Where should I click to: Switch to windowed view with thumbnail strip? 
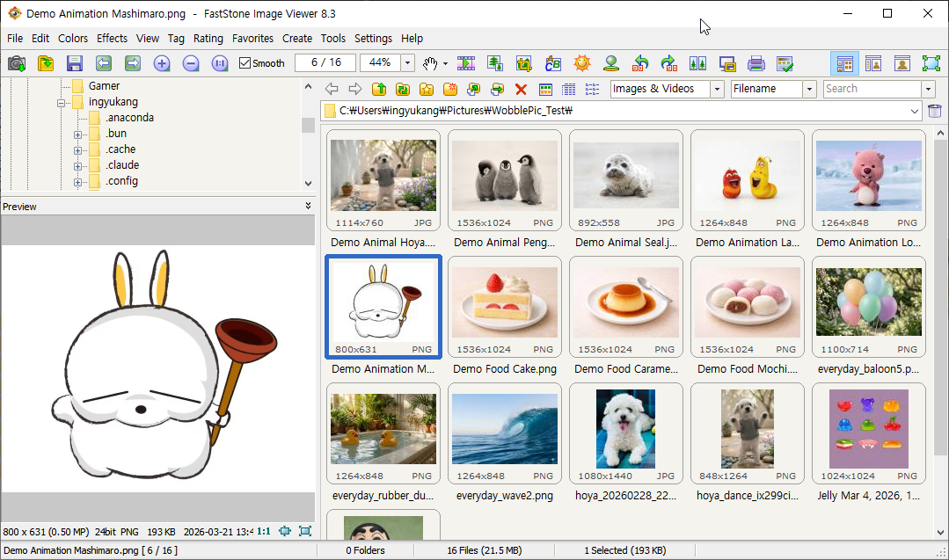click(x=873, y=63)
